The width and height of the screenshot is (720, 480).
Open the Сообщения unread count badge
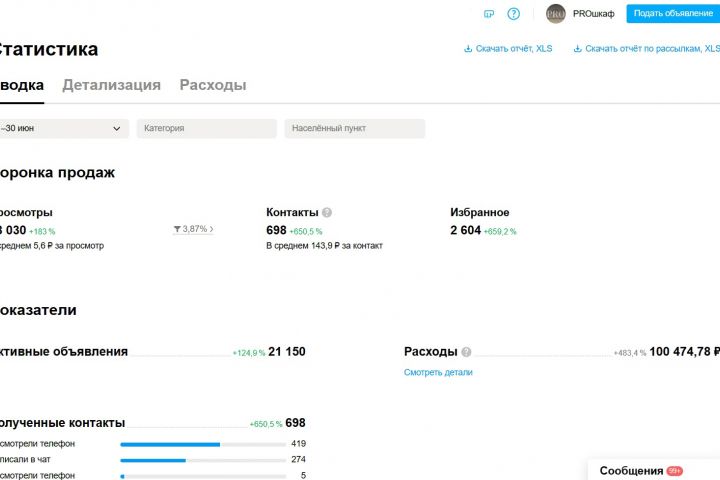(675, 471)
